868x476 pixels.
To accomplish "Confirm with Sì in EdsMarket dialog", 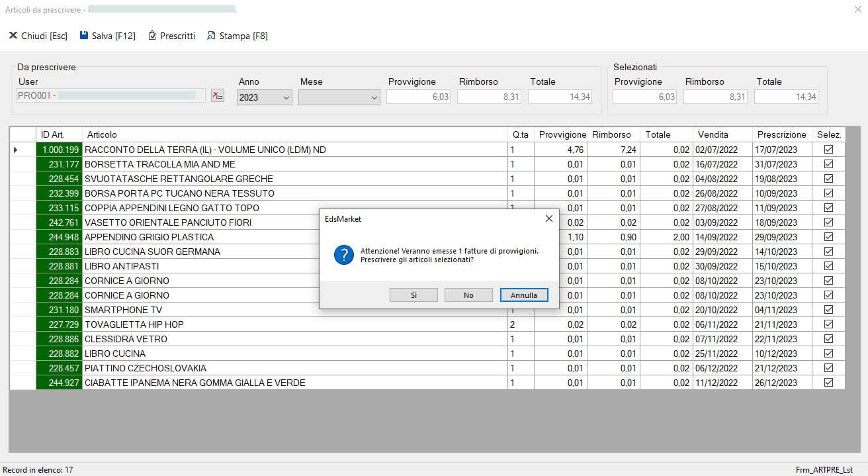I will point(413,295).
